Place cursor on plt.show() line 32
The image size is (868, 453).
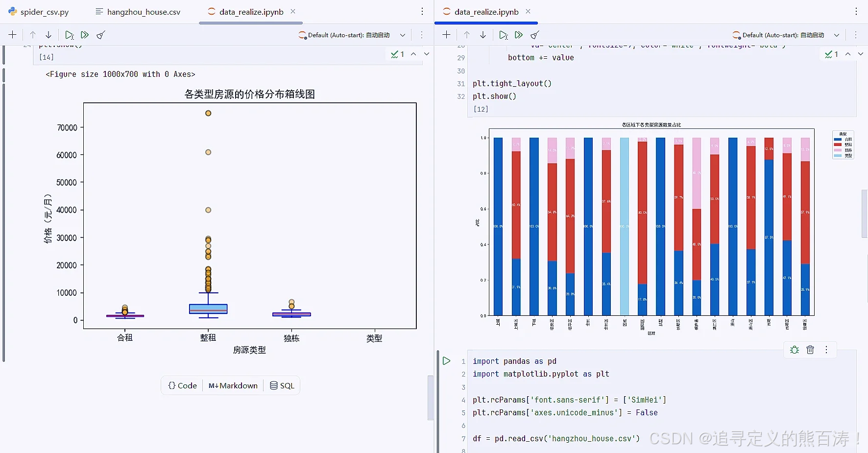(494, 96)
